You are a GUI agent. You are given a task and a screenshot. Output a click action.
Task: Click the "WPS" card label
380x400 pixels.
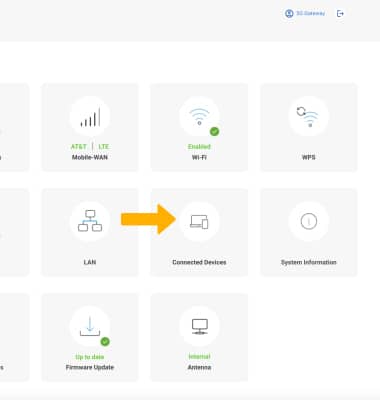click(308, 157)
